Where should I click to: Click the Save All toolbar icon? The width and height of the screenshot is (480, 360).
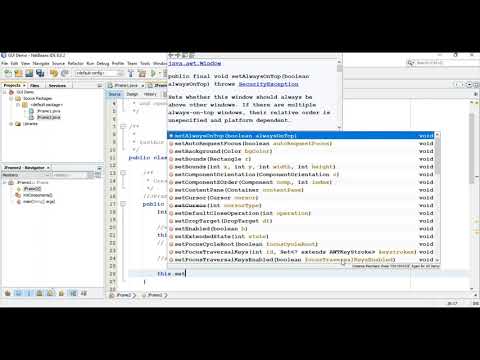tap(40, 73)
